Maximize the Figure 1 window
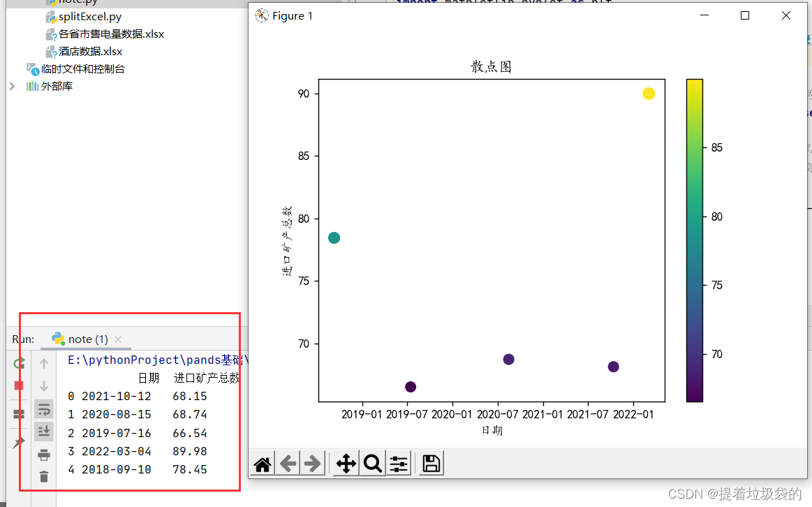This screenshot has height=507, width=812. [745, 15]
